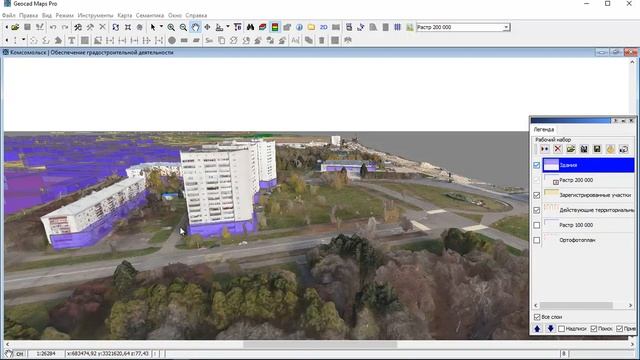Open the binoculars search tool
This screenshot has height=360, width=640.
[x=250, y=27]
